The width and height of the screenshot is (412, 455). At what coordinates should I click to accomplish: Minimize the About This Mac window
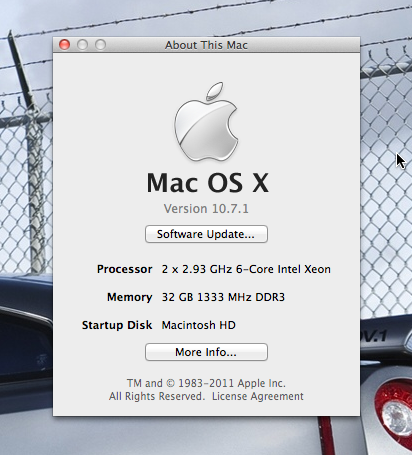pos(82,45)
